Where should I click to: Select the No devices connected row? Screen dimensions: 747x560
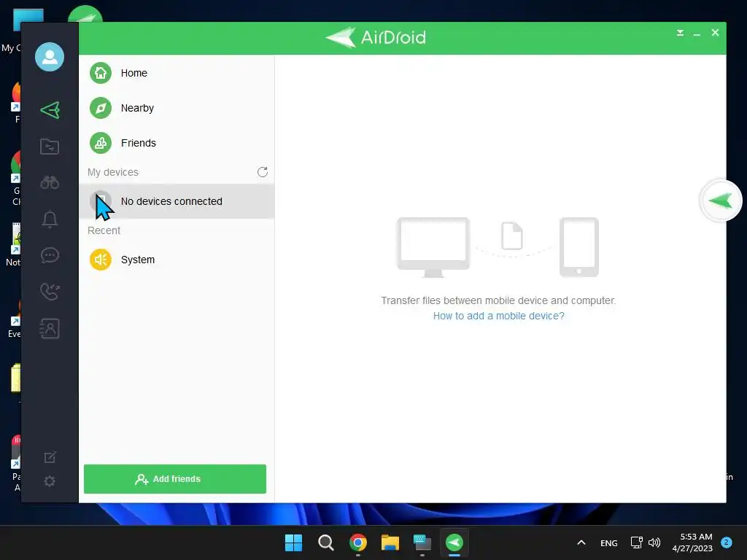[177, 201]
